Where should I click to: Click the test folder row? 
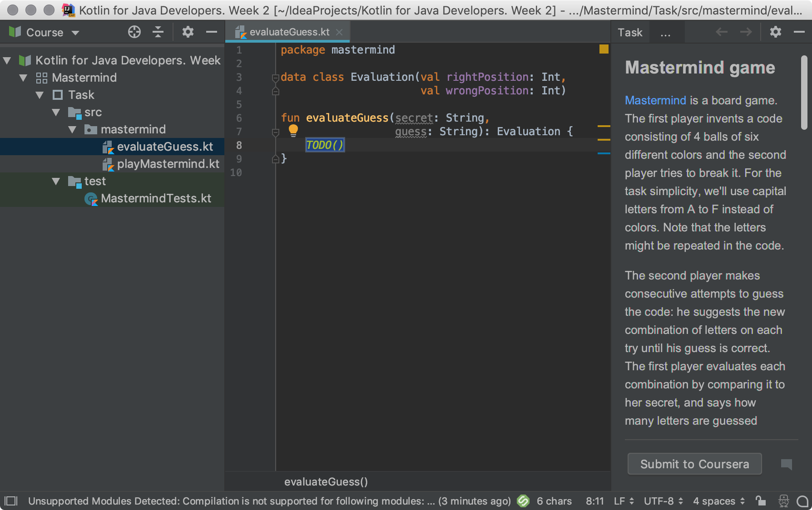point(112,181)
